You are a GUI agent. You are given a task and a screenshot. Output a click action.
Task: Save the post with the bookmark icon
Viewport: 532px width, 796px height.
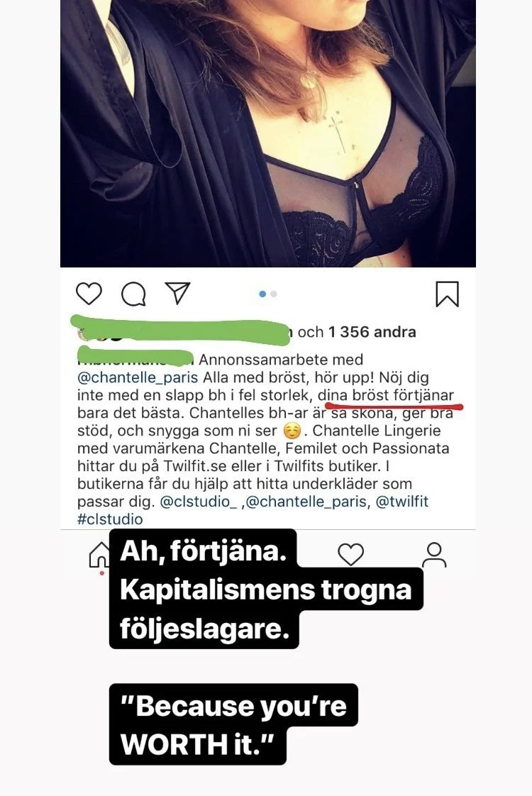click(447, 294)
